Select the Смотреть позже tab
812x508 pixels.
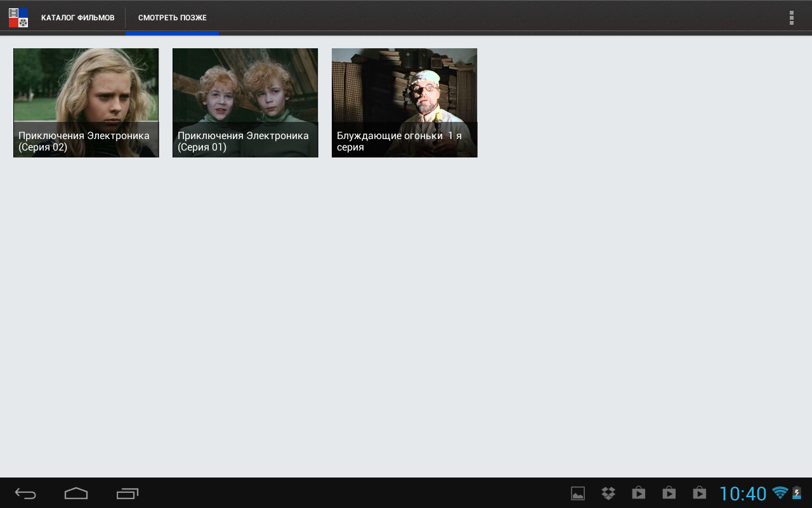(x=173, y=18)
